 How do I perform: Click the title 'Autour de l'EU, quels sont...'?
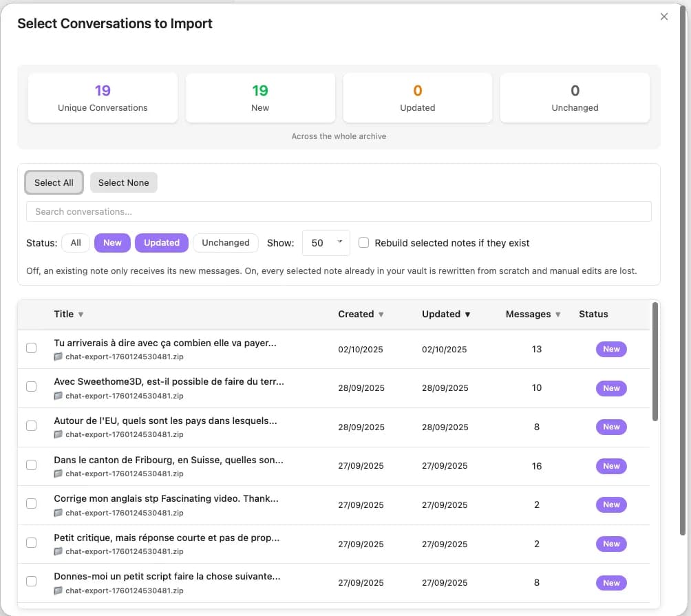pyautogui.click(x=165, y=421)
